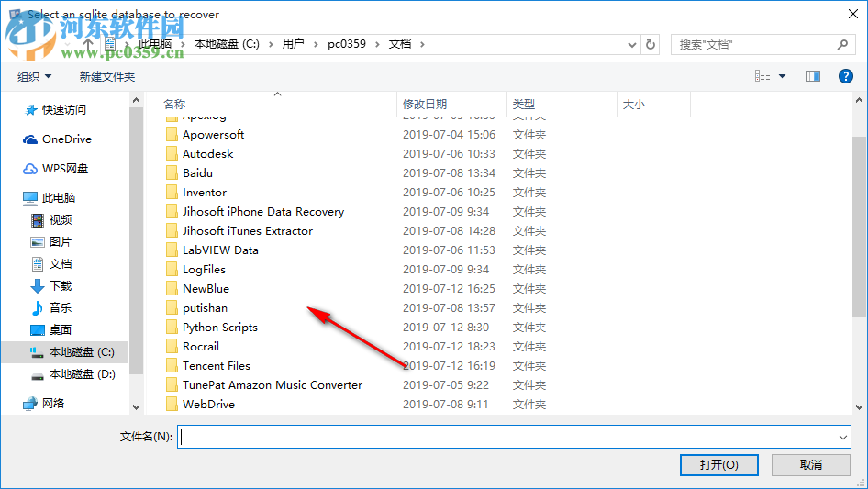Open the 组织 menu
Viewport: 868px width, 489px height.
[x=34, y=76]
